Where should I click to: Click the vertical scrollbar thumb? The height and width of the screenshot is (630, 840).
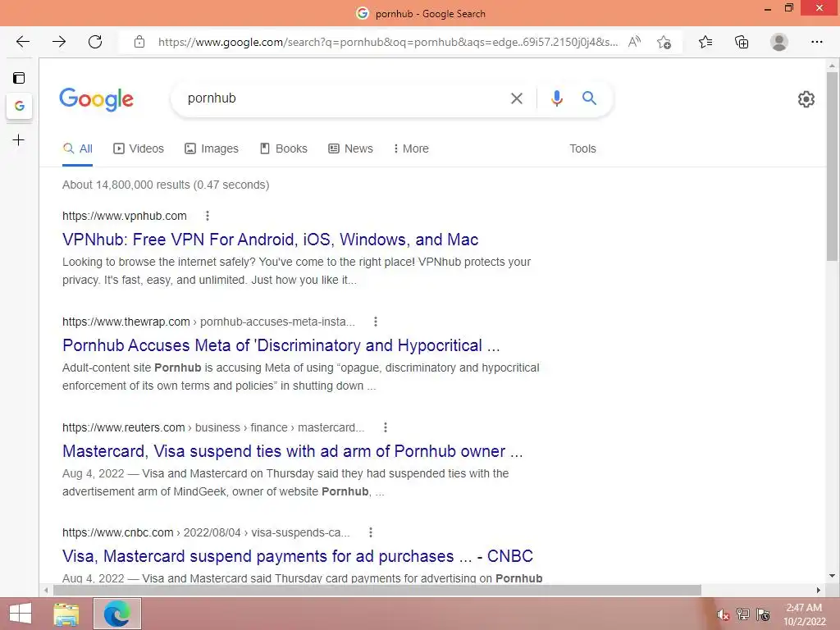(832, 166)
